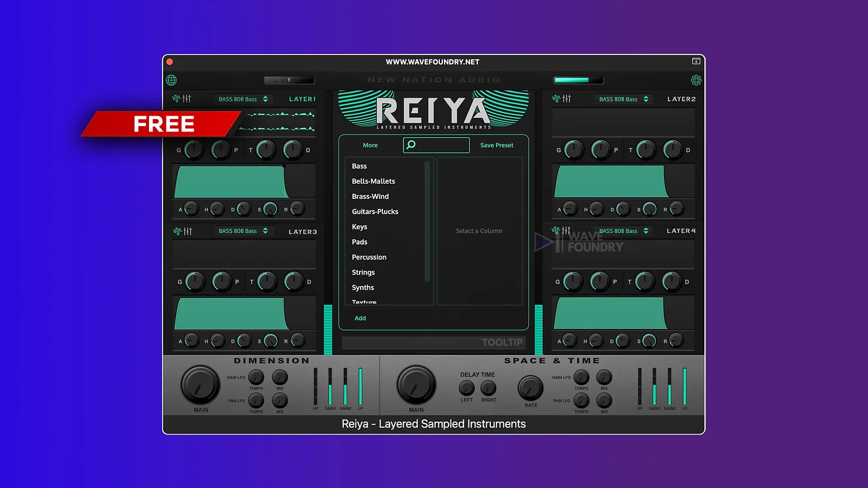Click the Dimension LP slider
The image size is (868, 488).
(361, 386)
